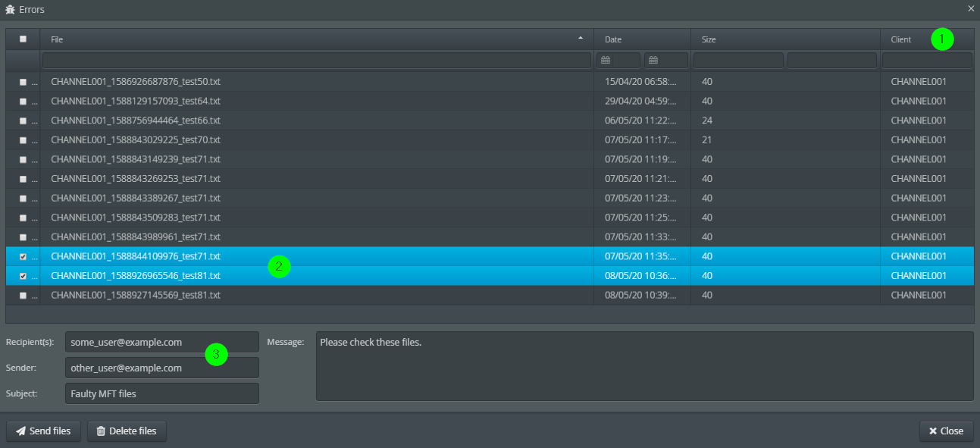Close the Errors dialog with top-right X
This screenshot has width=980, height=448.
tap(971, 9)
